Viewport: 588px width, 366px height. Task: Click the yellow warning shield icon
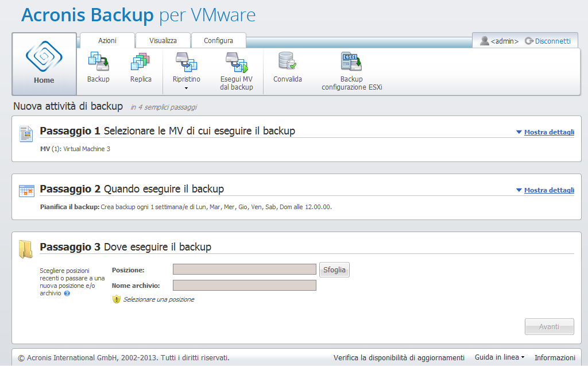click(116, 299)
